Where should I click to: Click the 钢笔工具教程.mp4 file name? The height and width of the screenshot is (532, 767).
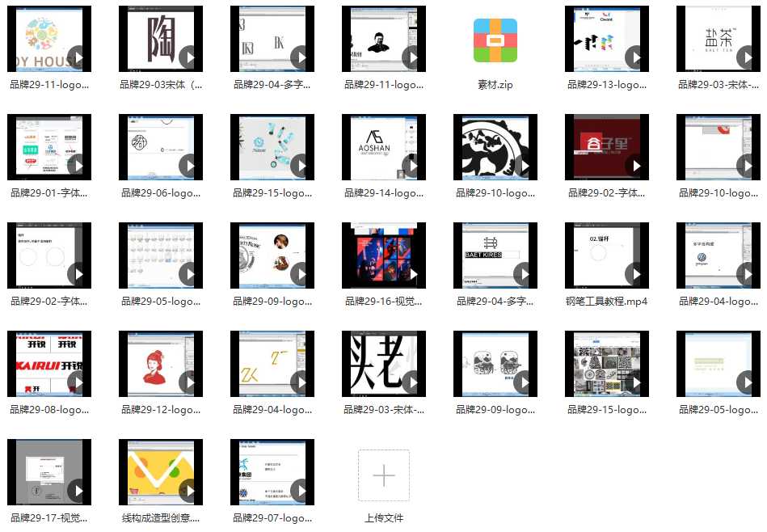tap(607, 301)
